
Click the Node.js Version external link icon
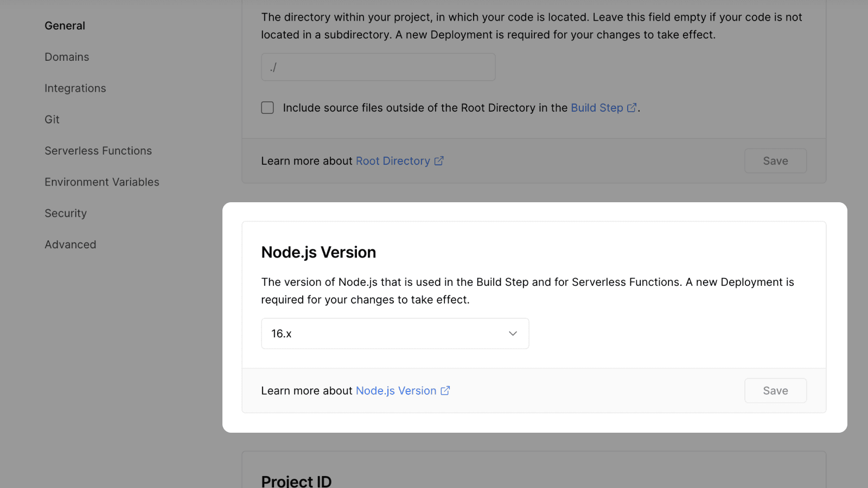click(x=445, y=390)
